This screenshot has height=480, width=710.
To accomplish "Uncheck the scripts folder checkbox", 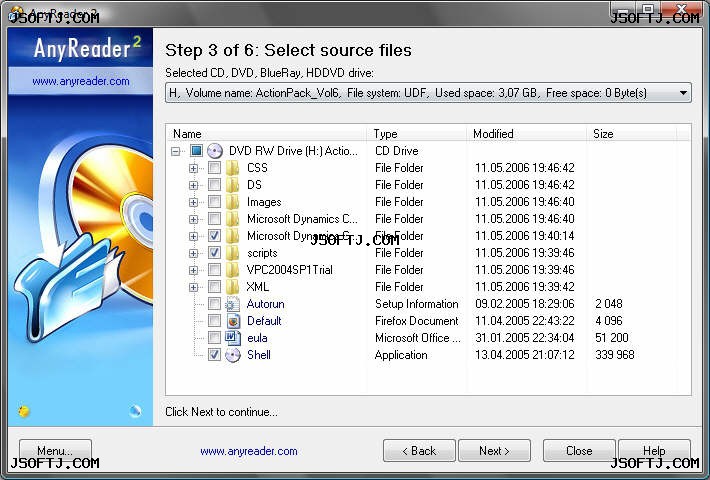I will [214, 253].
